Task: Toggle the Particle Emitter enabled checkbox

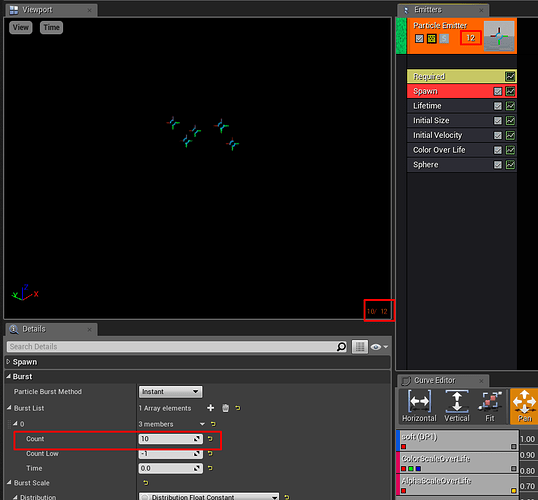Action: (x=419, y=38)
